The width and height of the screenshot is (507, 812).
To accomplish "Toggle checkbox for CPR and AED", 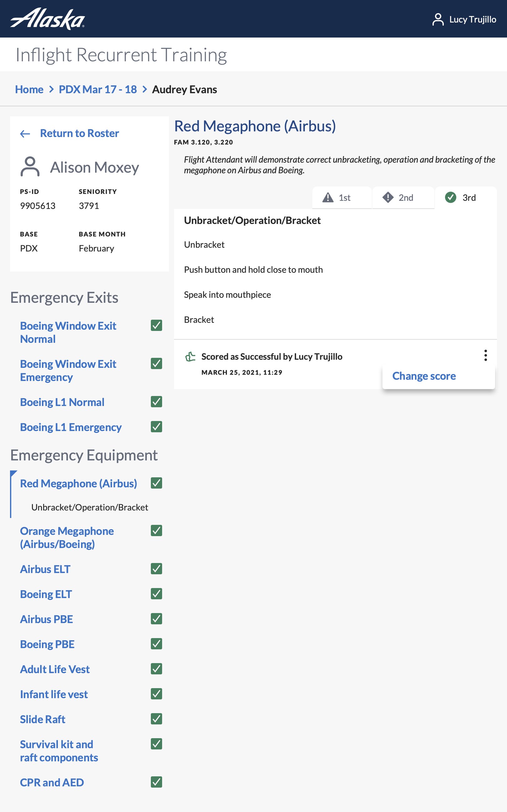I will [156, 782].
